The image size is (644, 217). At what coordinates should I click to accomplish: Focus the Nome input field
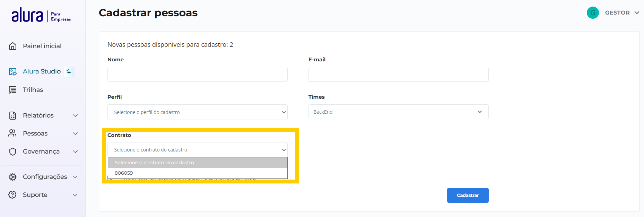point(197,75)
